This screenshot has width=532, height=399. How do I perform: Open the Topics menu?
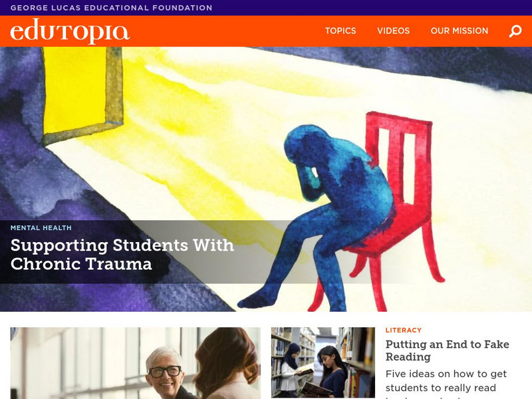[x=340, y=31]
